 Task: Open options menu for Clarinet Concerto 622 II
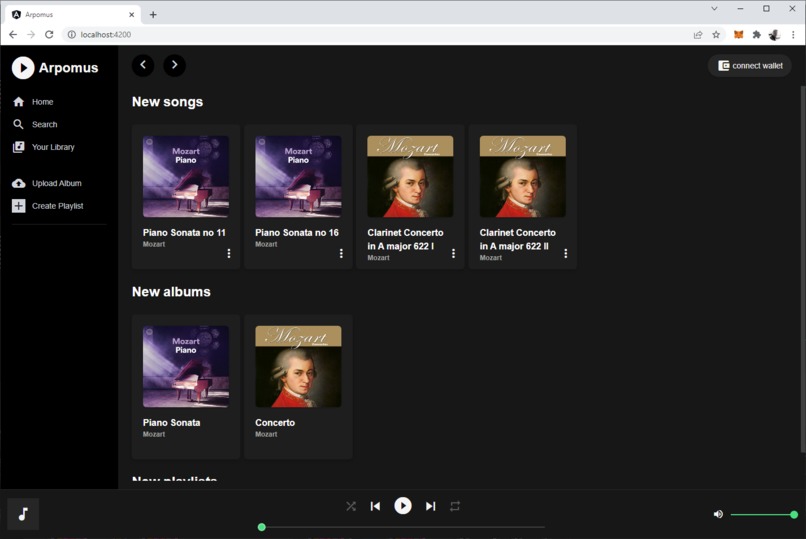click(565, 253)
